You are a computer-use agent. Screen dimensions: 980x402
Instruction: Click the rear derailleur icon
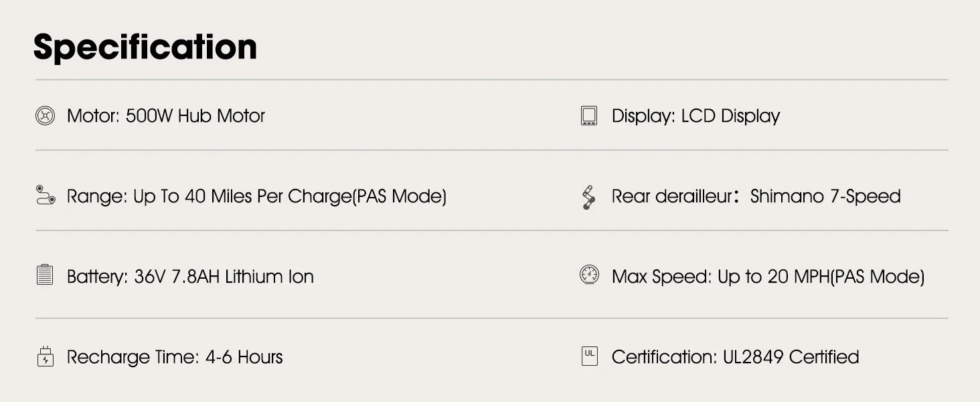(588, 196)
